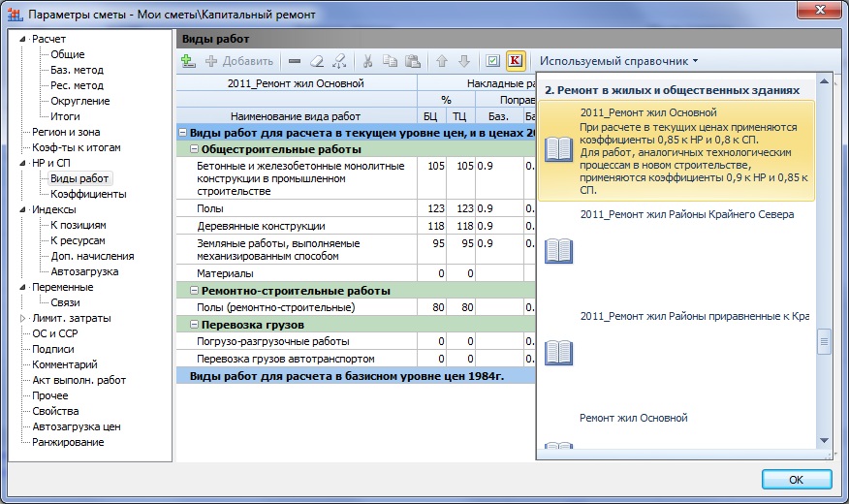
Task: Open Свойства tree item
Action: [55, 411]
